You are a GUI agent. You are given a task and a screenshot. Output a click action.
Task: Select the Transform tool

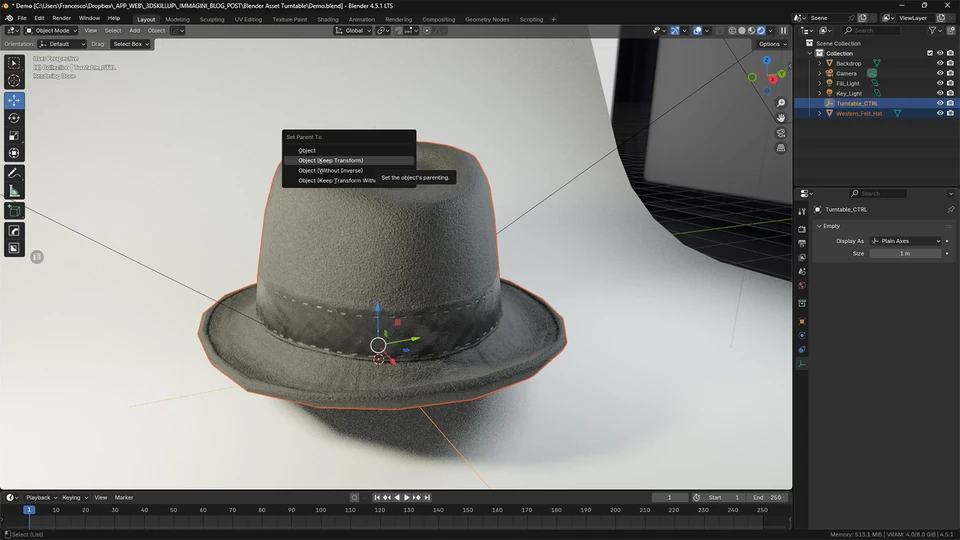click(14, 153)
